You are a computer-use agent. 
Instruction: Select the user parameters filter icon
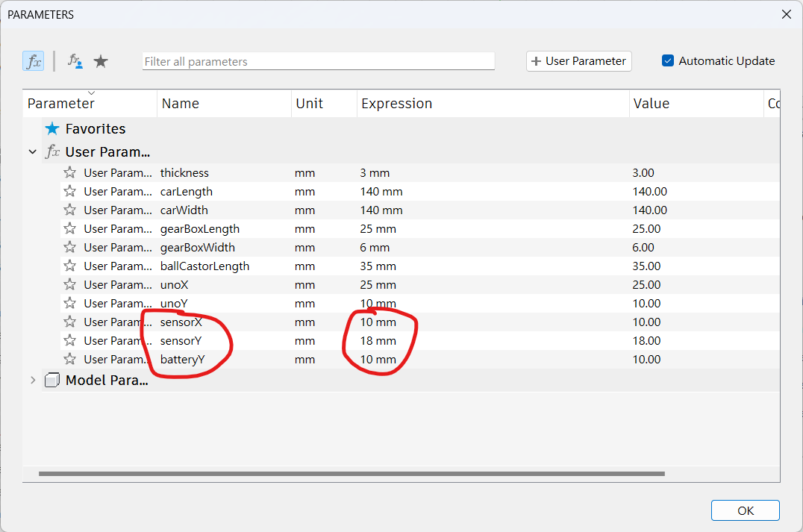point(75,61)
